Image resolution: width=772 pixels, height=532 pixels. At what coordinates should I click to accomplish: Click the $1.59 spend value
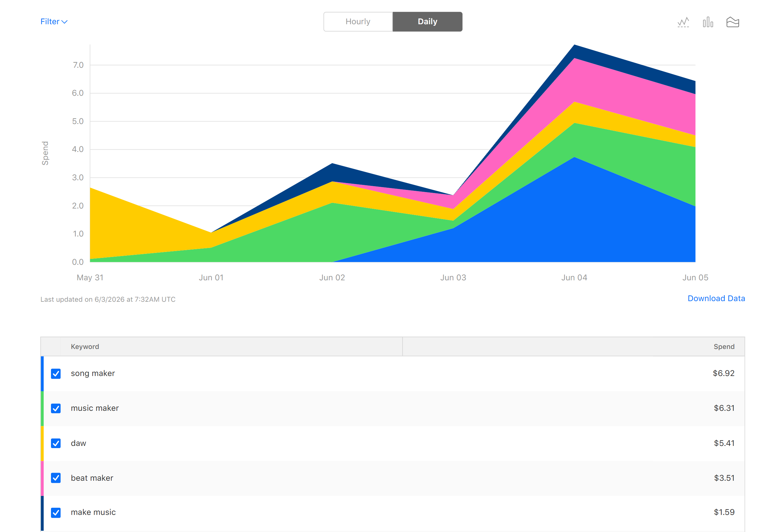[724, 512]
